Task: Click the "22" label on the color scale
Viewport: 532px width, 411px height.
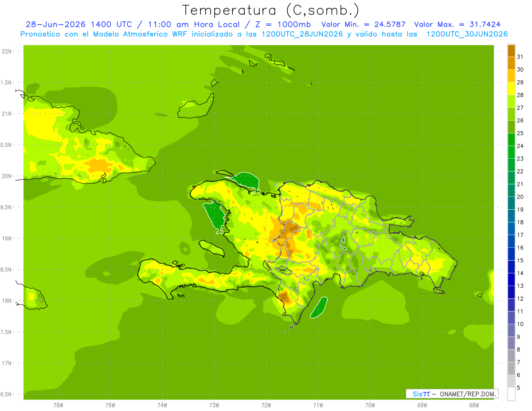Action: 520,171
